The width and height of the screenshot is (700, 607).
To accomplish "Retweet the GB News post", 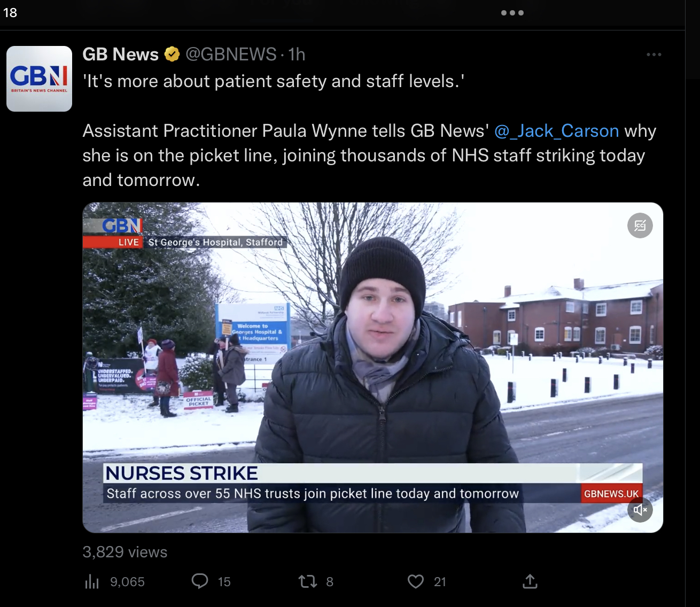I will coord(308,581).
